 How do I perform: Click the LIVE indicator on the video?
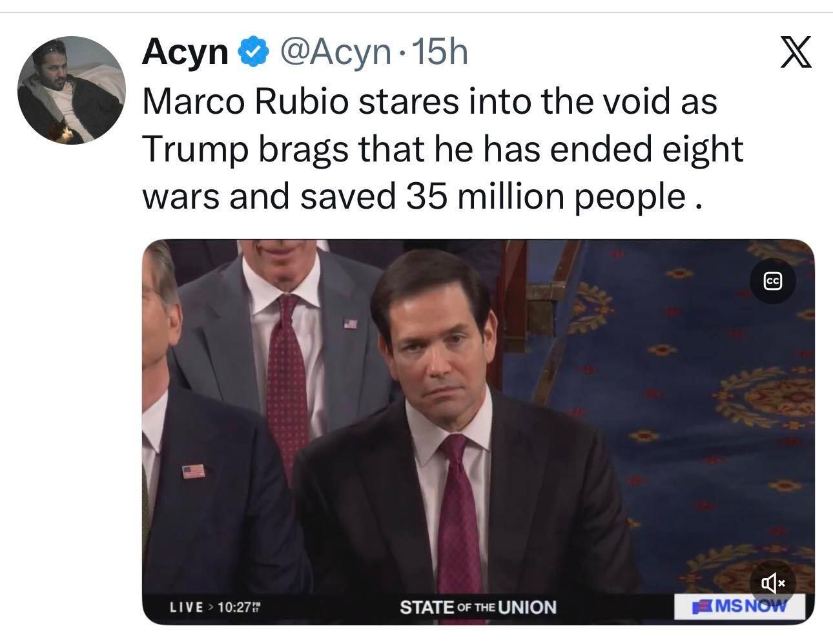[x=186, y=607]
